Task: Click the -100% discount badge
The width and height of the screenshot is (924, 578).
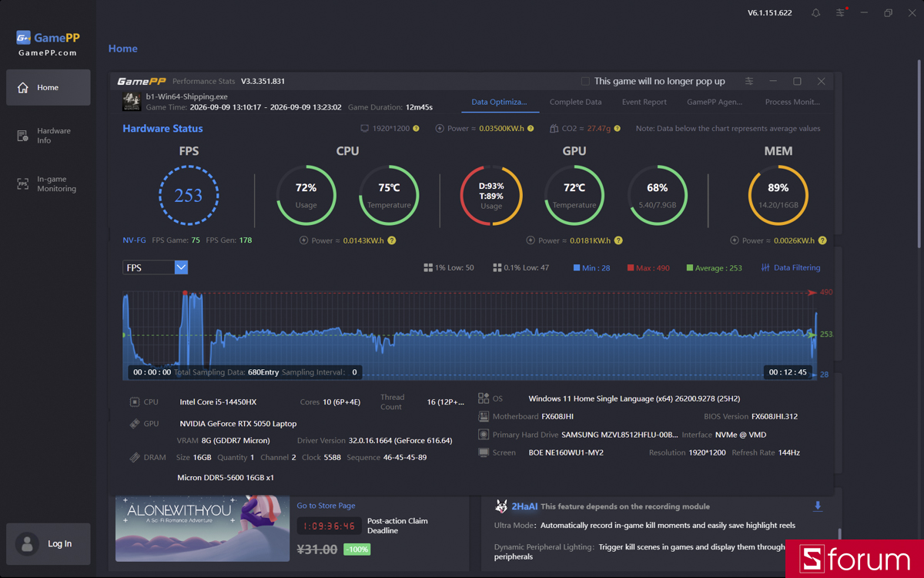Action: click(x=357, y=549)
